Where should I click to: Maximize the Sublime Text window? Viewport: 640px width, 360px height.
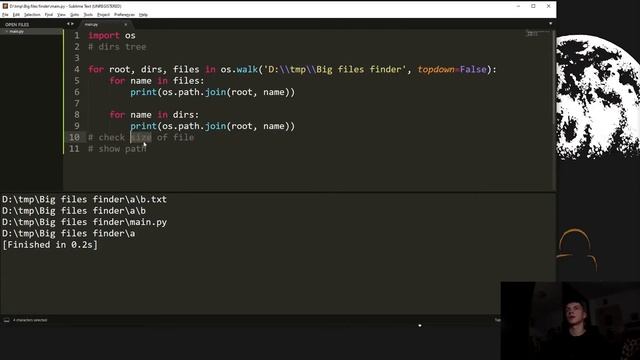click(x=533, y=6)
